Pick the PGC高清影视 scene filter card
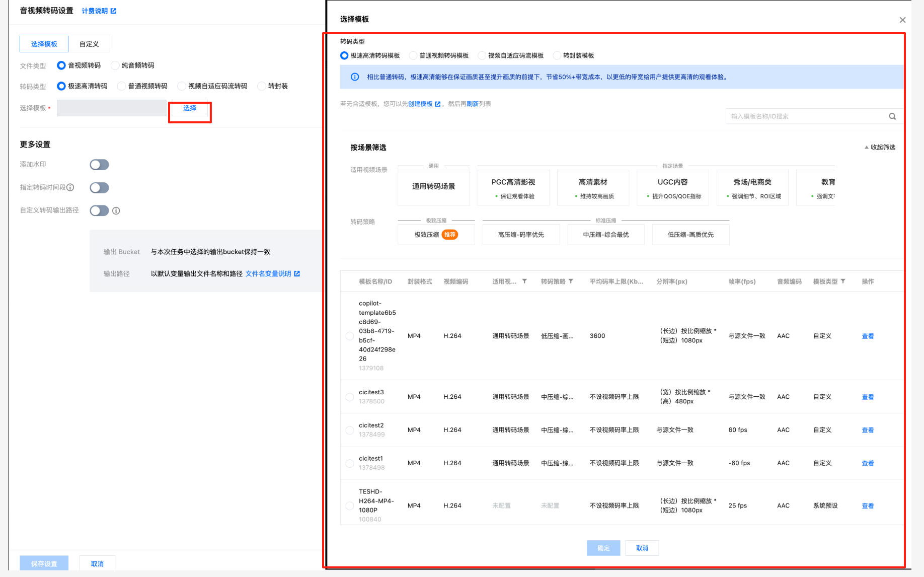 [513, 187]
